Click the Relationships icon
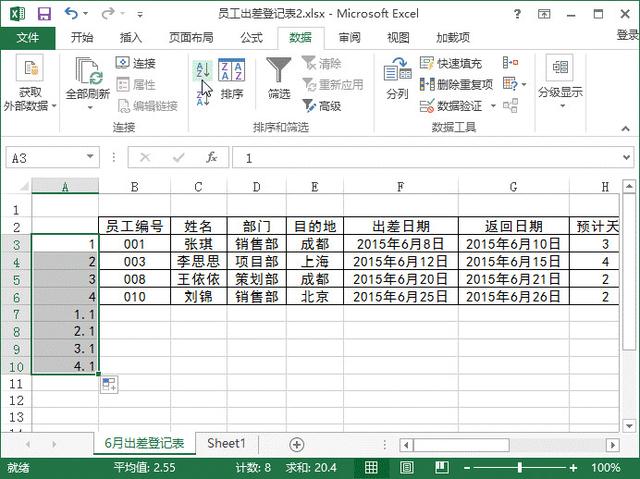 (x=511, y=106)
